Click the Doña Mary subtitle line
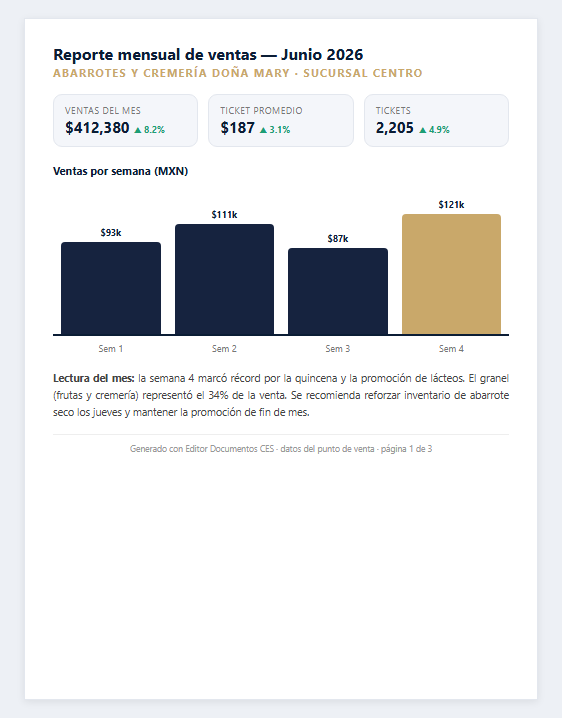This screenshot has height=718, width=562. (238, 73)
